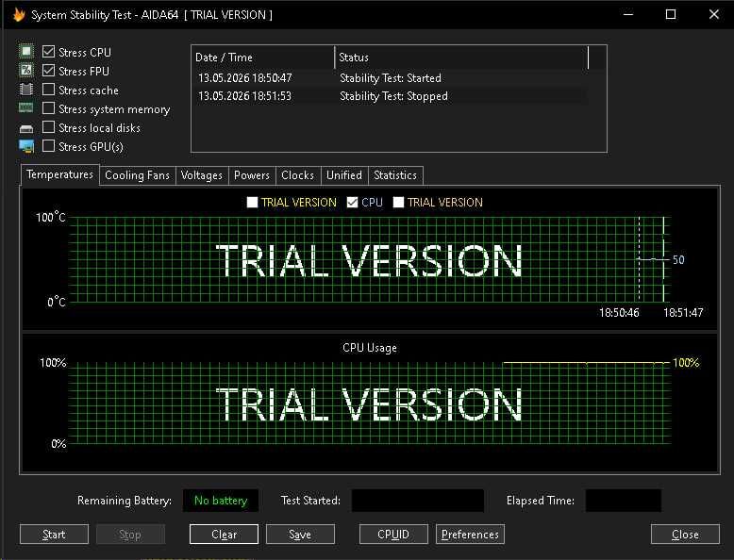This screenshot has height=560, width=734.
Task: Click the CPU chip icon beside Stress CPU
Action: [x=26, y=51]
